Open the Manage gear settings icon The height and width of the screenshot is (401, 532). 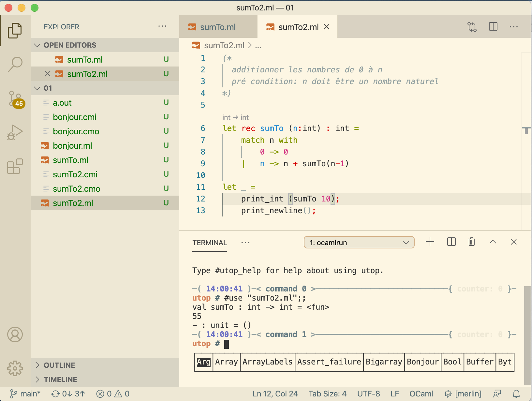15,368
